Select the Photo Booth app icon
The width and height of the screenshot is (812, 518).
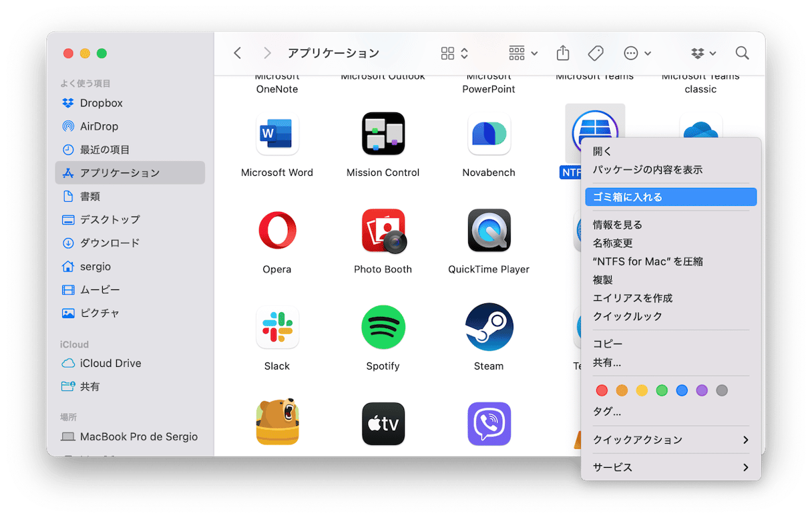383,231
